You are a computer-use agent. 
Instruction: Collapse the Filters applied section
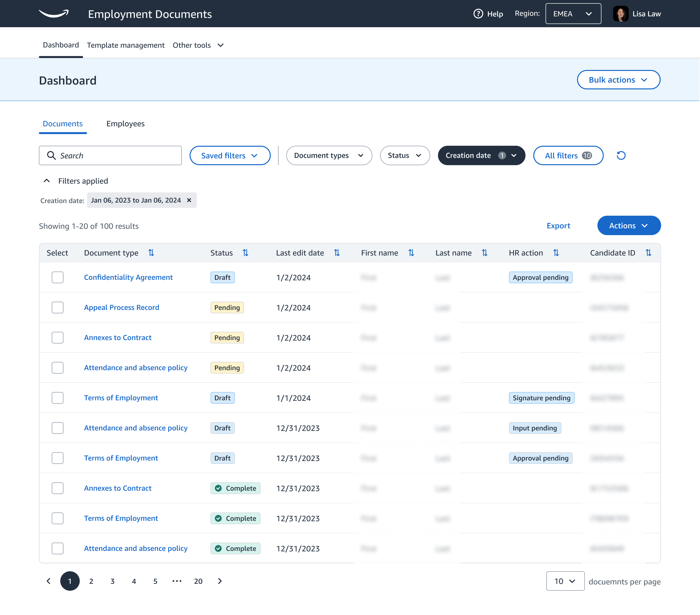pos(47,181)
